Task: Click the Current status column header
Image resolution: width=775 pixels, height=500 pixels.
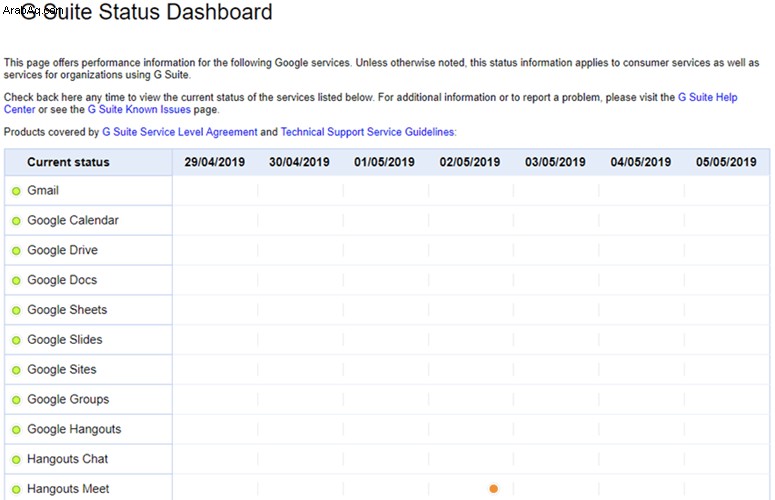Action: 68,162
